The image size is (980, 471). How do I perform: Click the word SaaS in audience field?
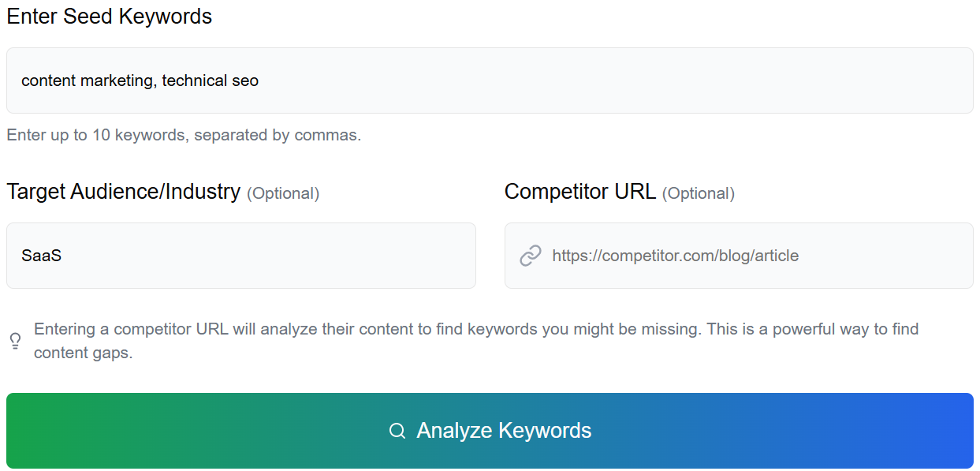pos(41,256)
